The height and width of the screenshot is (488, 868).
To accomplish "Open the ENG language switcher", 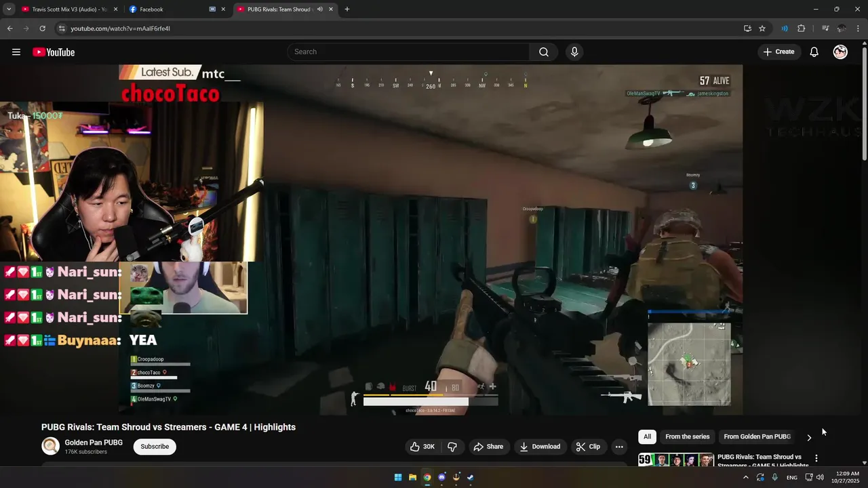I will click(x=792, y=478).
